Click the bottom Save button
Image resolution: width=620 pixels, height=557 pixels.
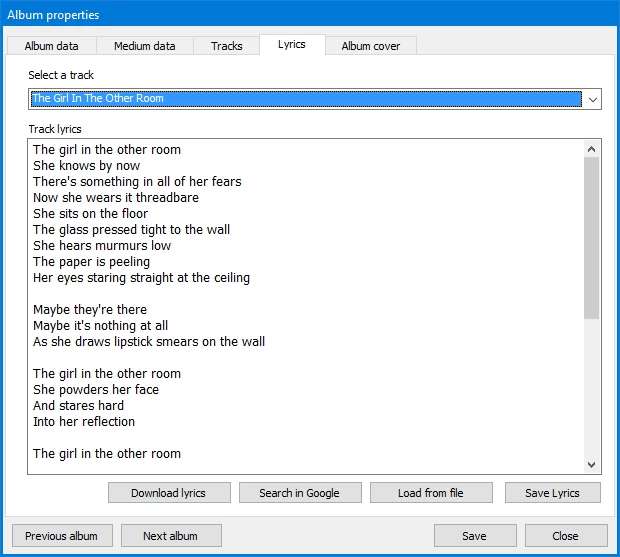(x=475, y=536)
